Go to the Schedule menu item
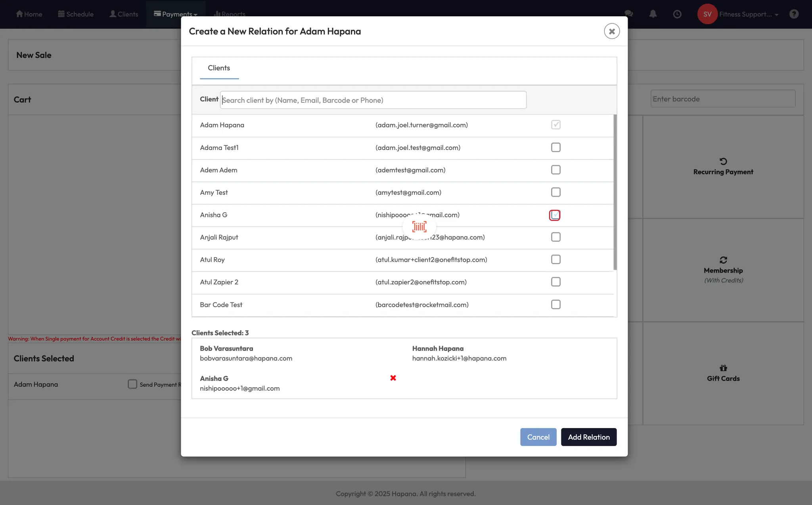Screen dimensions: 812x505 tap(76, 14)
